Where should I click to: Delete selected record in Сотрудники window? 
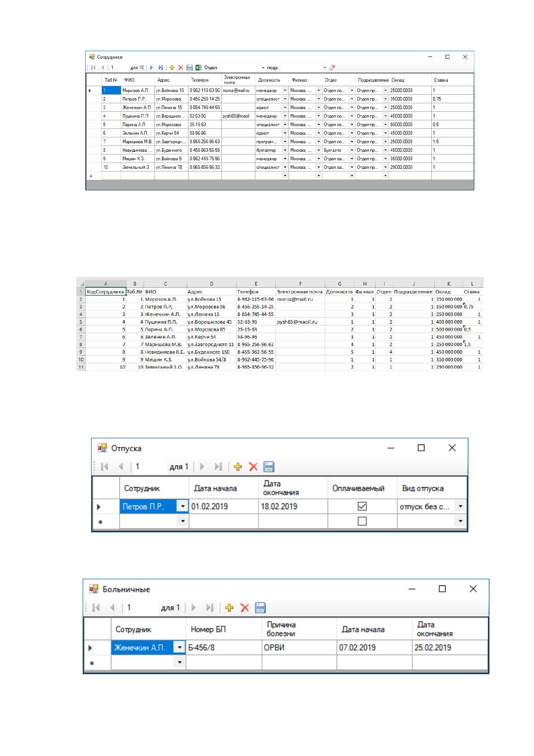pos(181,68)
